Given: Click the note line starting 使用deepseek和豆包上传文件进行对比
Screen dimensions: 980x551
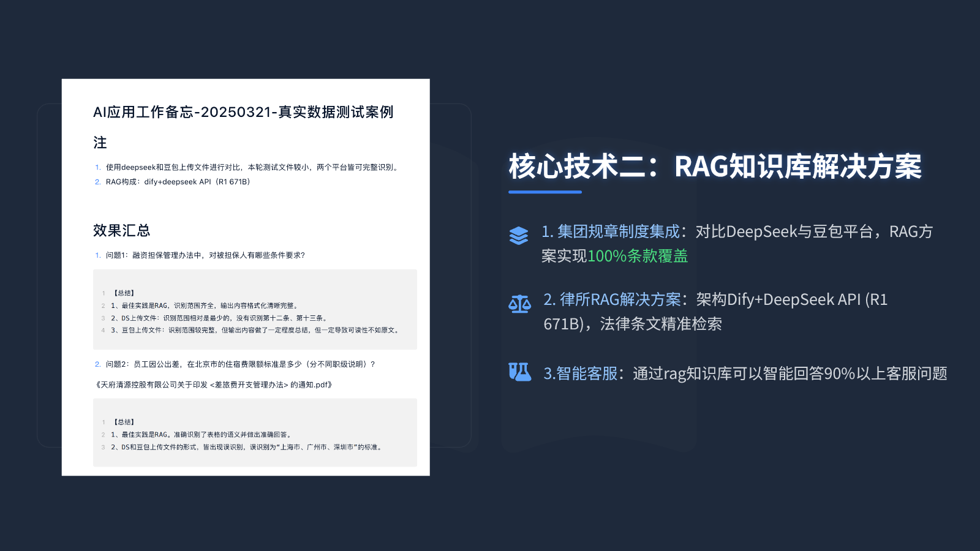Looking at the screenshot, I should [x=253, y=167].
